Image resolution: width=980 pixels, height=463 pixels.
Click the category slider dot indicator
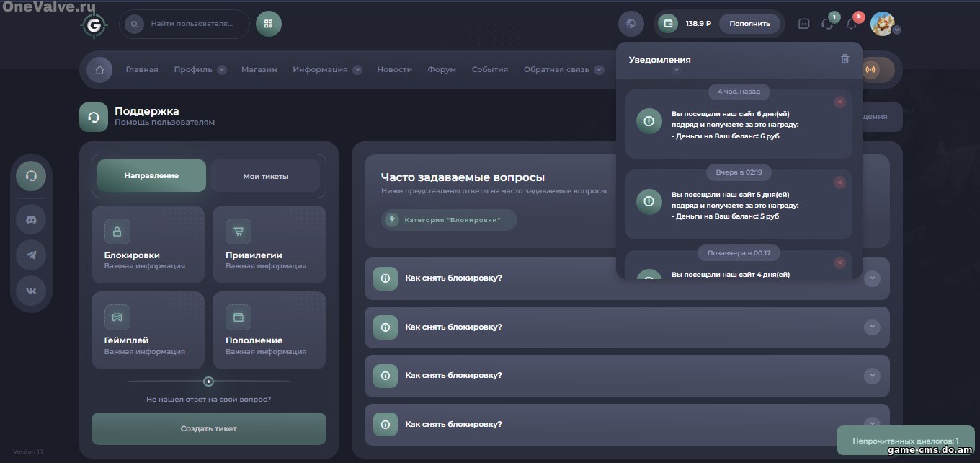(x=209, y=382)
